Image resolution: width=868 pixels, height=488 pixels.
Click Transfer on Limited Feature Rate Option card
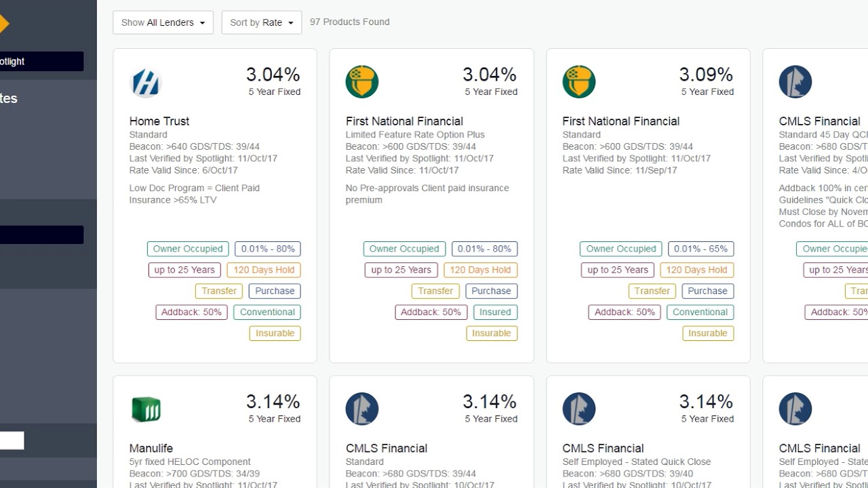tap(435, 291)
